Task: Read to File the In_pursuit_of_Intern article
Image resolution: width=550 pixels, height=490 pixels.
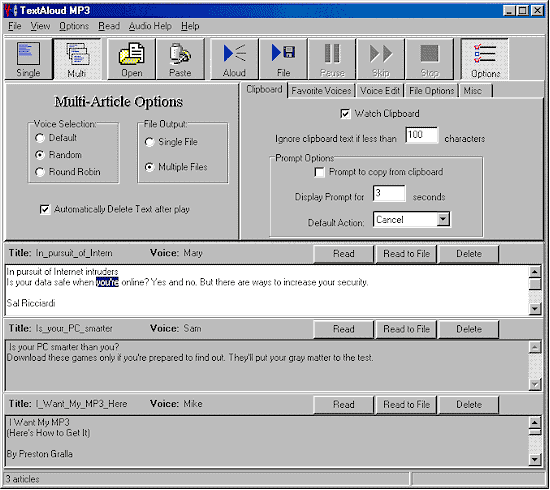Action: tap(406, 254)
